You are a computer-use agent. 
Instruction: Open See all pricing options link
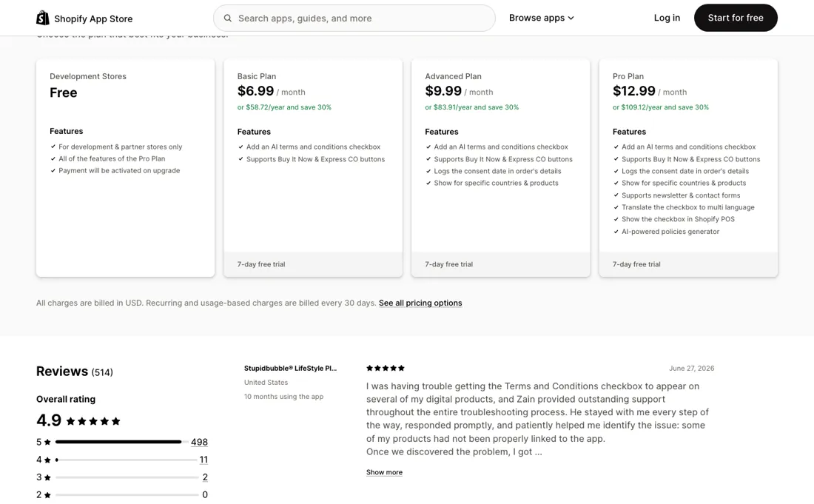click(420, 303)
